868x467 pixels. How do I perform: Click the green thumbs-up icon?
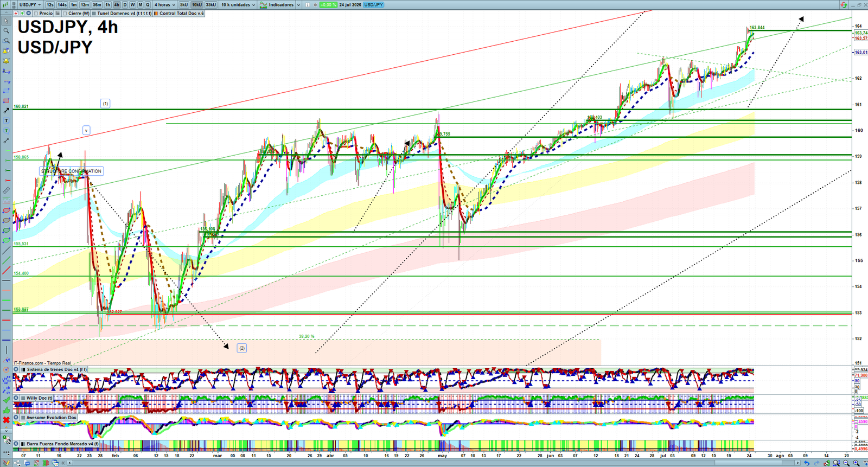click(6, 410)
